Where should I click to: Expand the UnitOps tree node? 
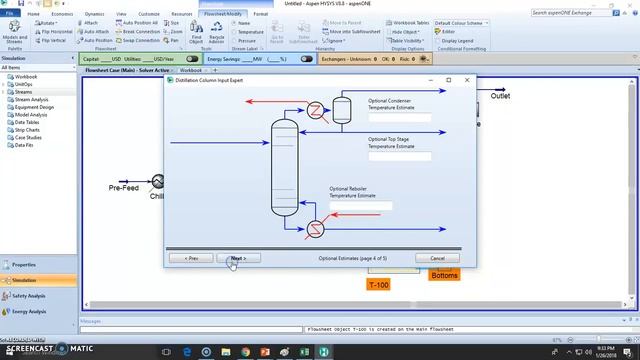tap(3, 84)
